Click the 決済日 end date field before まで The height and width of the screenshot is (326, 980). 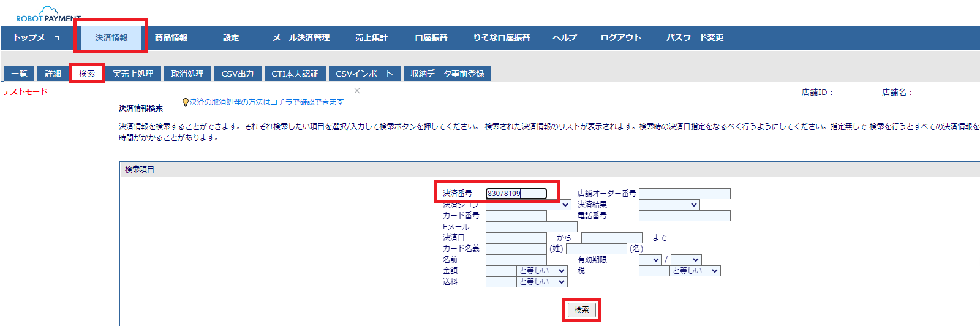[x=612, y=238]
